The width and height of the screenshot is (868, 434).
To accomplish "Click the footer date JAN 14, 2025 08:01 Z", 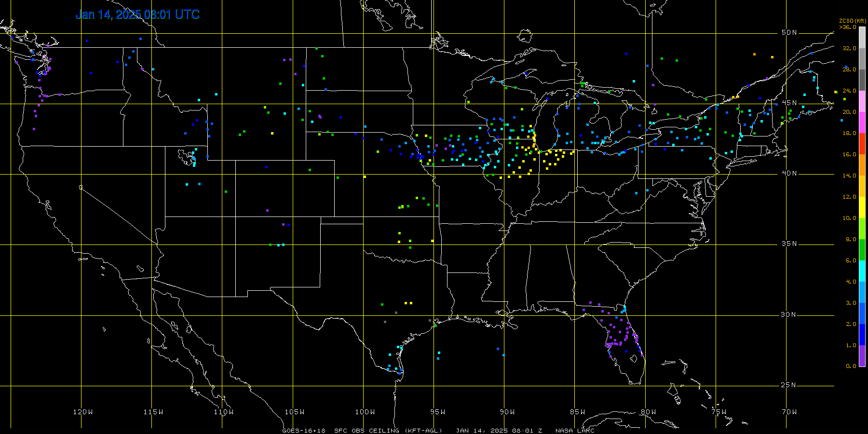I will [x=499, y=431].
